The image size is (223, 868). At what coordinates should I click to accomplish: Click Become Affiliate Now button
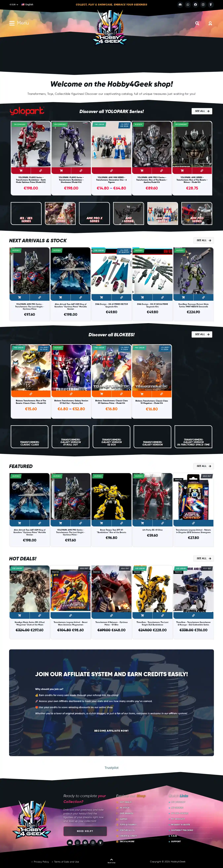click(111, 730)
